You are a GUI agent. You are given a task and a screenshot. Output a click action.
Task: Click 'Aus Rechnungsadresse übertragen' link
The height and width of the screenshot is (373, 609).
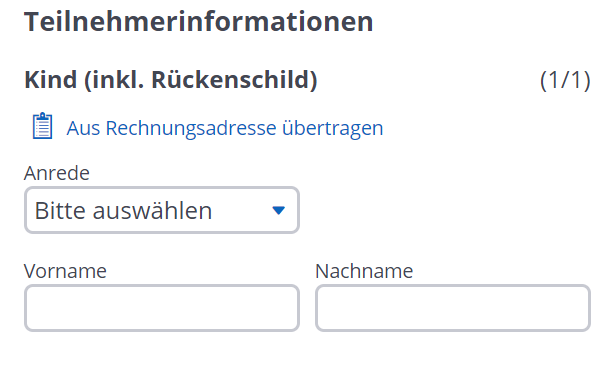pyautogui.click(x=225, y=128)
